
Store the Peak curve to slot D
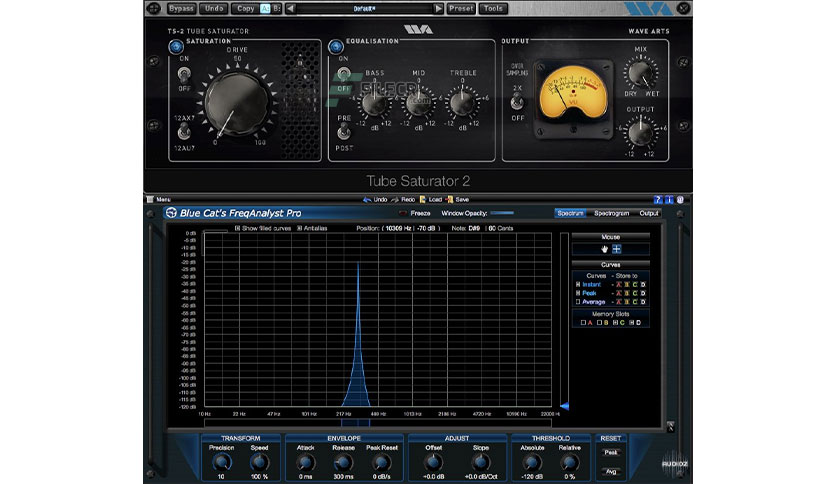pos(643,293)
